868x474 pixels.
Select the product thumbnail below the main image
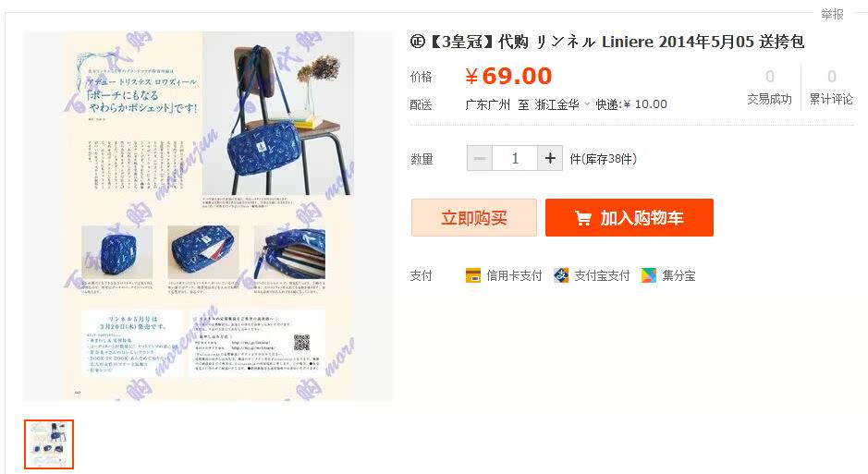[49, 444]
